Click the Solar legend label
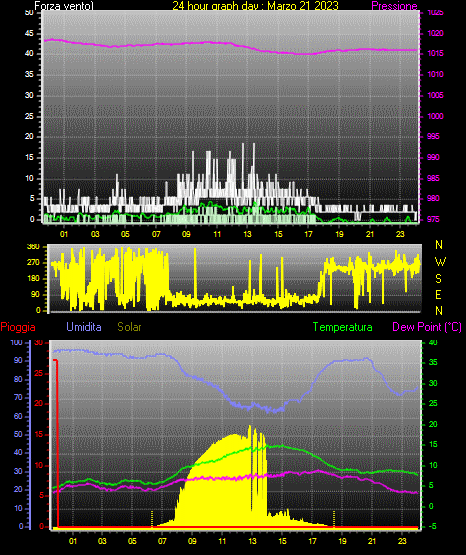The image size is (466, 555). [129, 327]
